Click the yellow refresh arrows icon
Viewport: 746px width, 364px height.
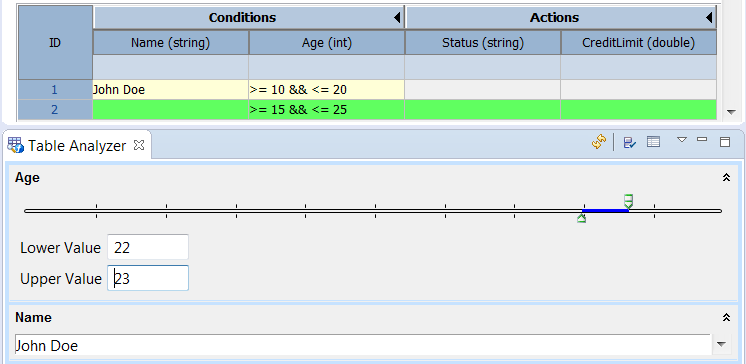click(x=599, y=142)
